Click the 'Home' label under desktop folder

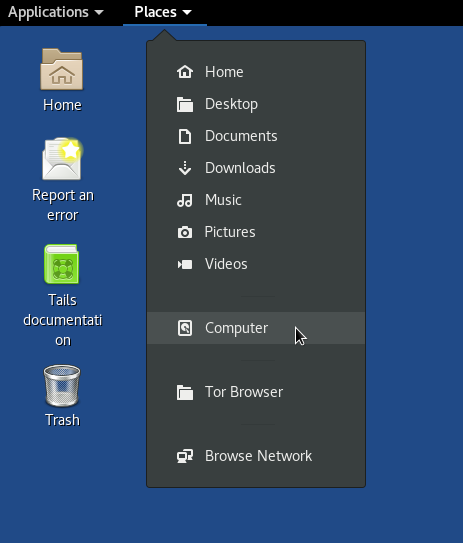point(62,105)
